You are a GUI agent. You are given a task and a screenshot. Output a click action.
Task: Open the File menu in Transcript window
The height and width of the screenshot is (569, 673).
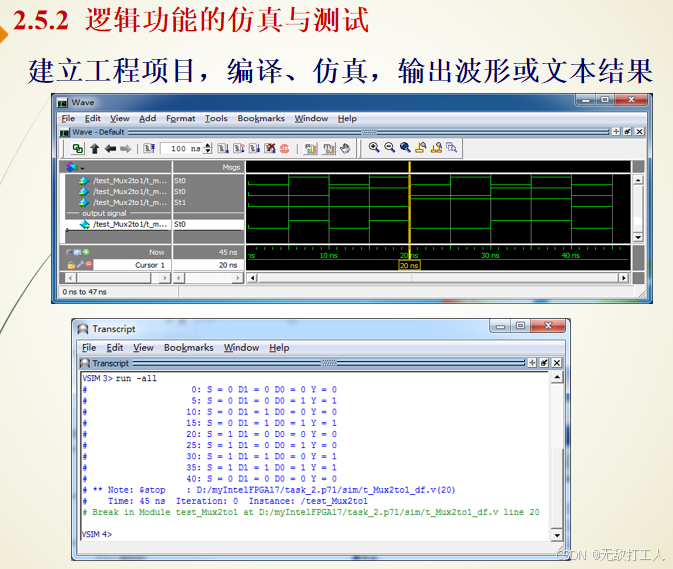click(89, 348)
